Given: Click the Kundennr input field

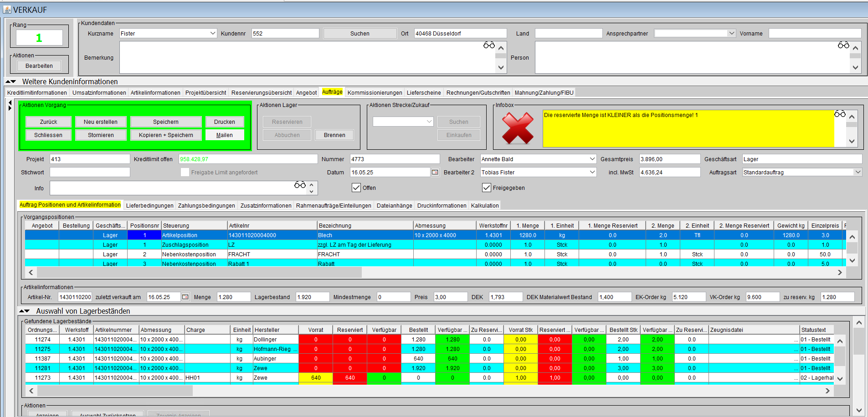Looking at the screenshot, I should click(x=285, y=33).
